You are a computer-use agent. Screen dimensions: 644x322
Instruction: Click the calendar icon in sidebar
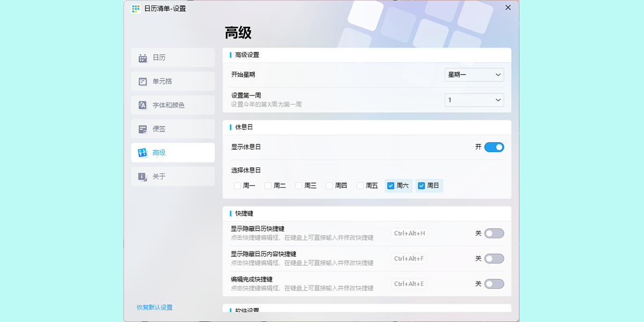click(143, 58)
